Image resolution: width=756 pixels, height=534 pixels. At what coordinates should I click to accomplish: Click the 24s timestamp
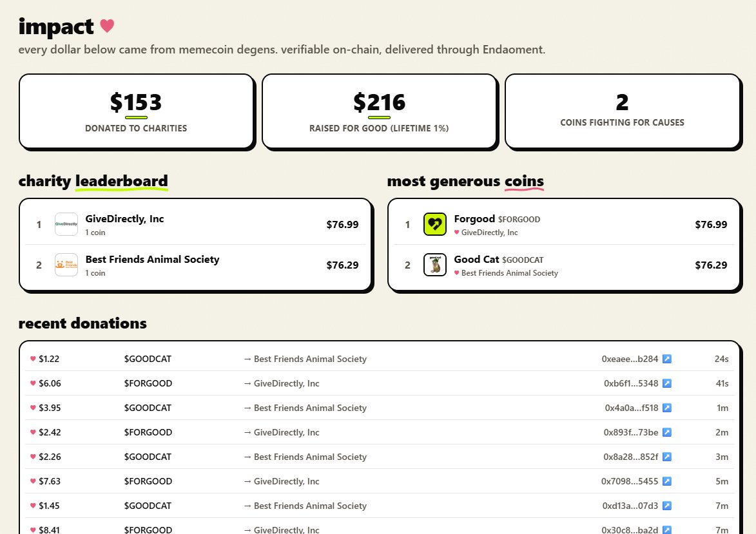pyautogui.click(x=721, y=359)
